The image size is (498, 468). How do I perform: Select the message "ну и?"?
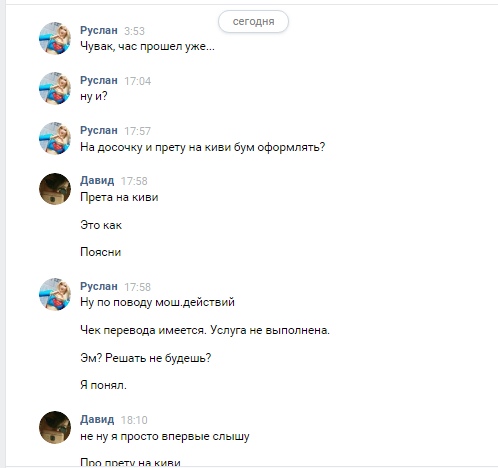(x=94, y=96)
